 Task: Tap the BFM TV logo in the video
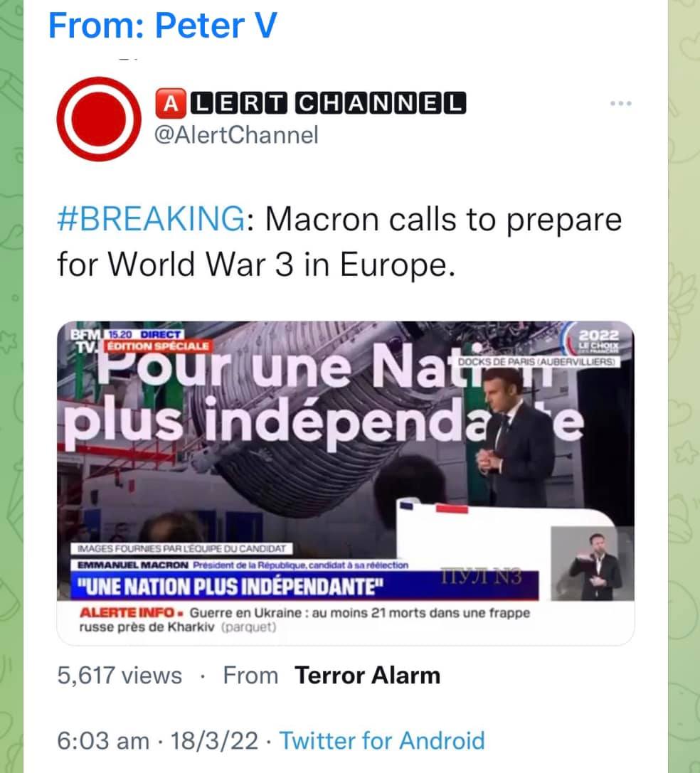[86, 341]
